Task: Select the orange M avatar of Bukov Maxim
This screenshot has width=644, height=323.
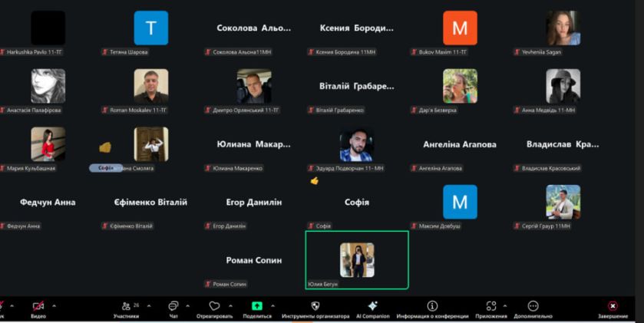Action: coord(460,28)
